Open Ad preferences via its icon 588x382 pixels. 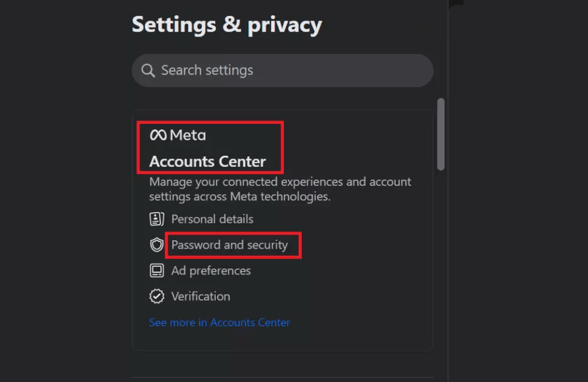[x=156, y=270]
